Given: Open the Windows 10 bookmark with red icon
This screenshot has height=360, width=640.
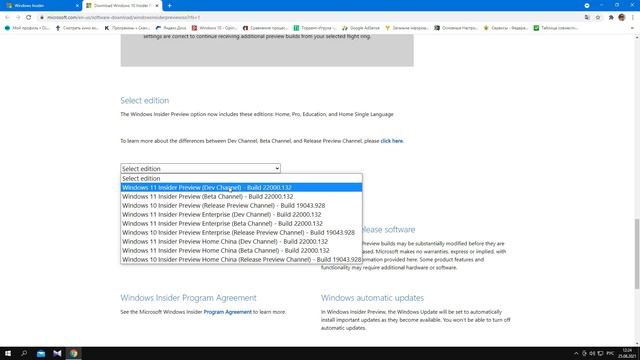Looking at the screenshot, I should (x=214, y=28).
